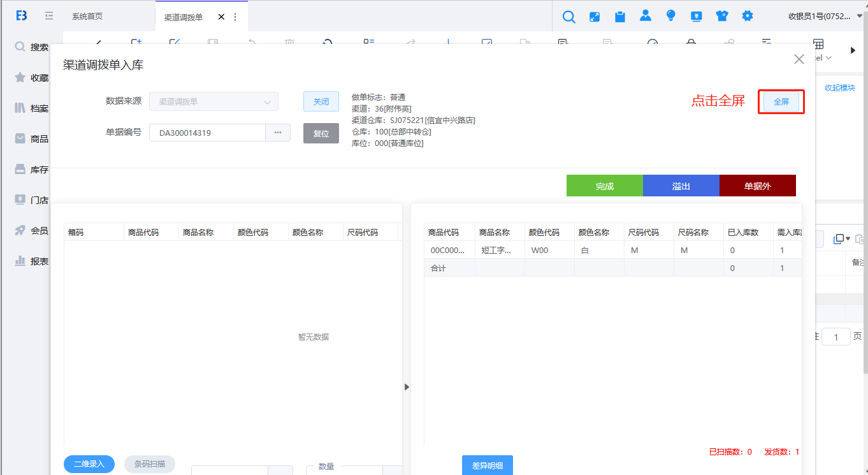Open the gear settings icon in top bar
868x475 pixels.
point(748,16)
